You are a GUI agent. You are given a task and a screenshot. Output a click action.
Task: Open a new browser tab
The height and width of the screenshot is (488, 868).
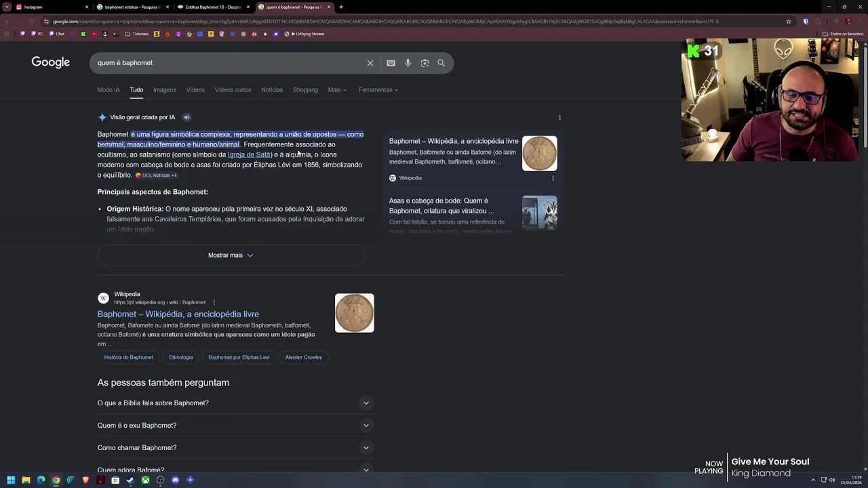[x=341, y=7]
